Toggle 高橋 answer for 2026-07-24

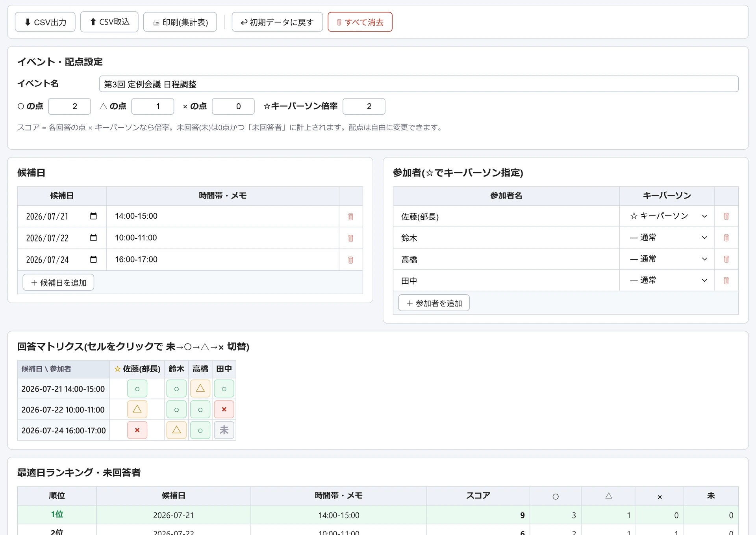200,430
